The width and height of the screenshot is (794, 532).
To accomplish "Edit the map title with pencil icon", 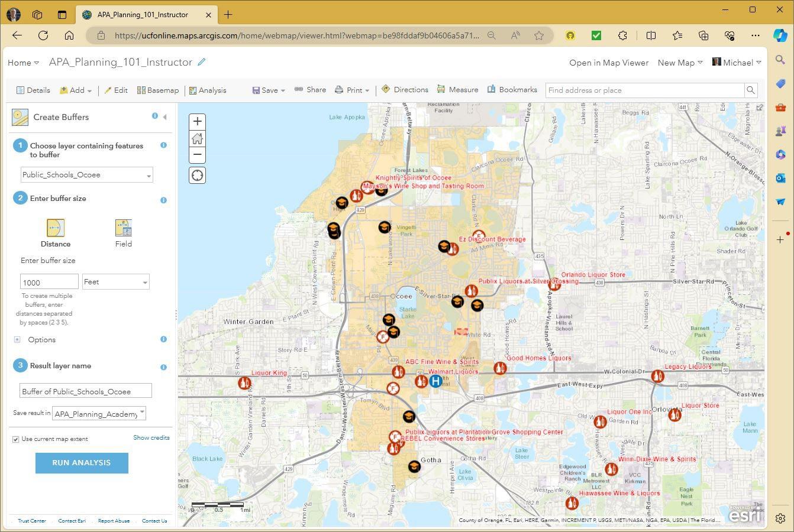I will [x=202, y=62].
